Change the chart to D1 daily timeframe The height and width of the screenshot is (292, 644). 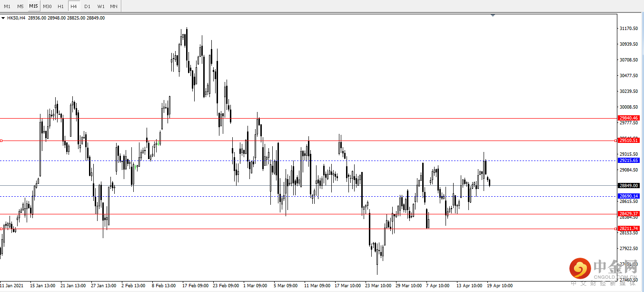point(87,6)
